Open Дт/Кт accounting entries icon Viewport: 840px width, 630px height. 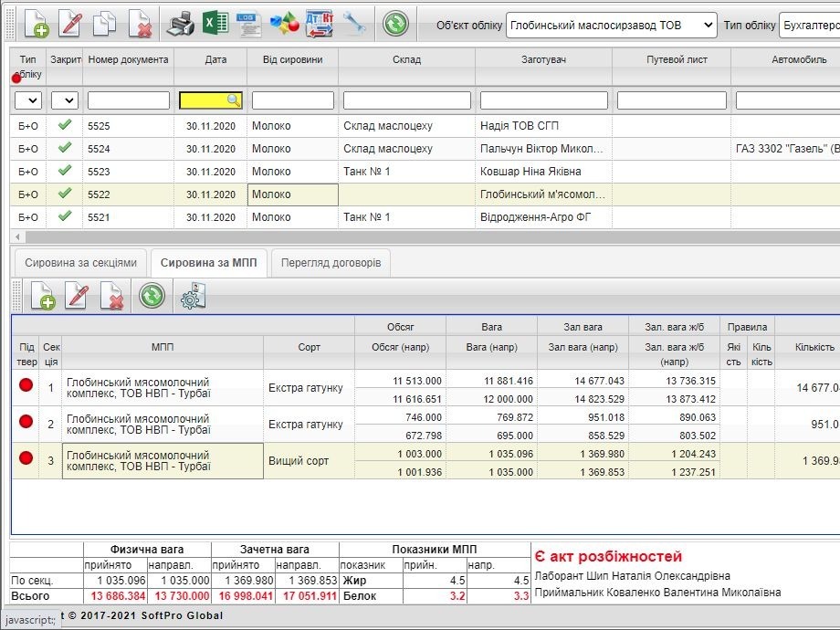tap(320, 24)
